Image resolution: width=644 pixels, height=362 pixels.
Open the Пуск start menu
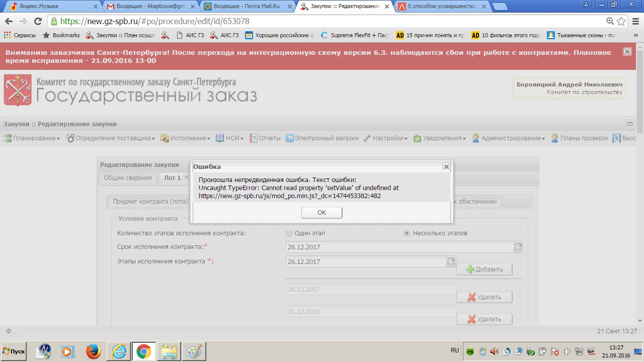pos(14,351)
